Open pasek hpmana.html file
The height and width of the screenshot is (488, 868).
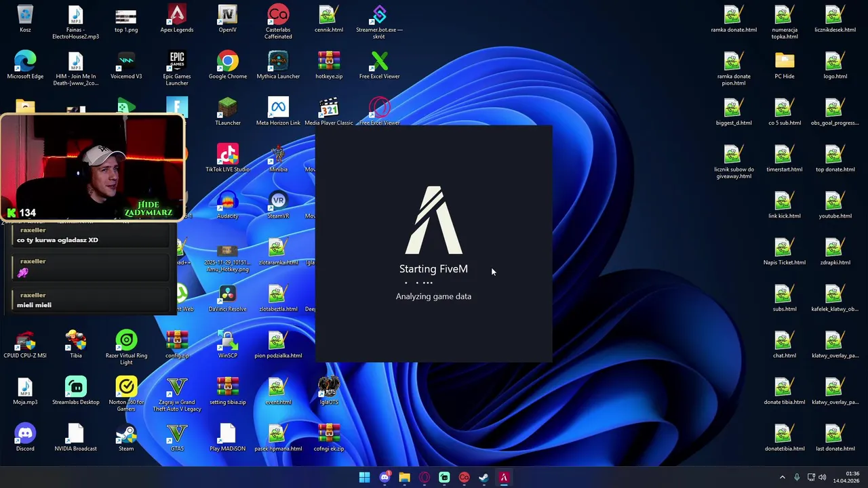click(278, 437)
